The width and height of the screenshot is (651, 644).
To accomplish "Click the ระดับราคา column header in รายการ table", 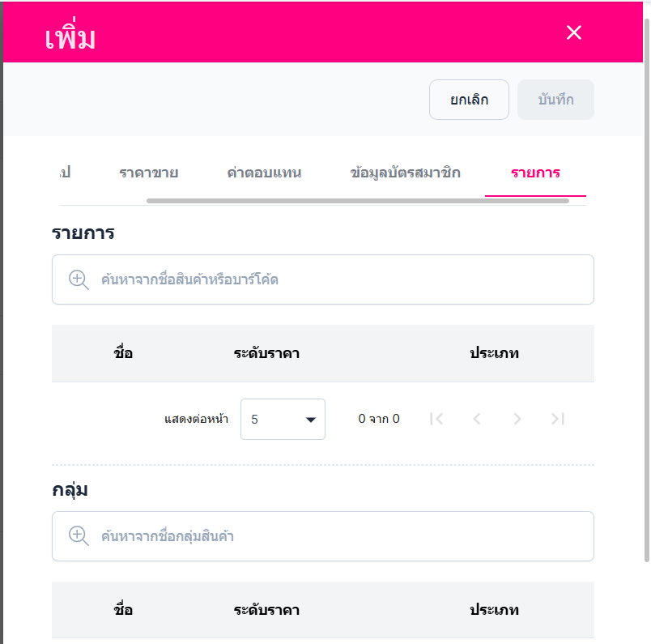I will click(x=266, y=353).
